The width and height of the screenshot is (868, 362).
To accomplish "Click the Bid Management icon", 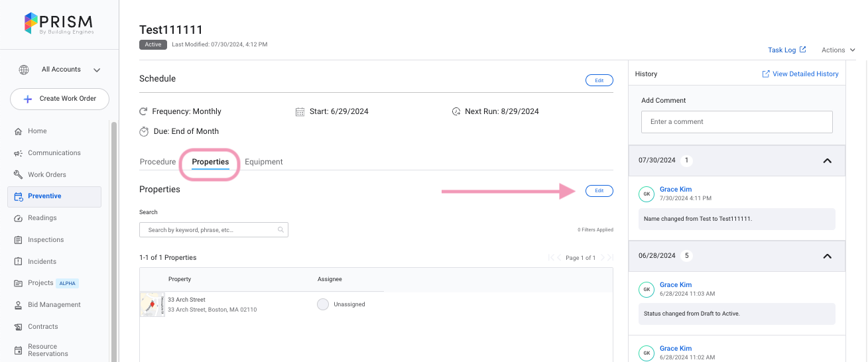I will click(19, 305).
